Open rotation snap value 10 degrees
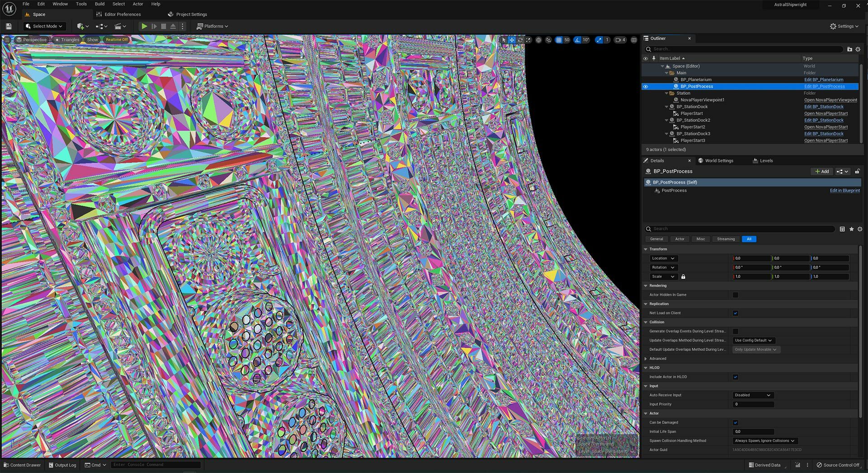This screenshot has height=473, width=868. tap(586, 40)
